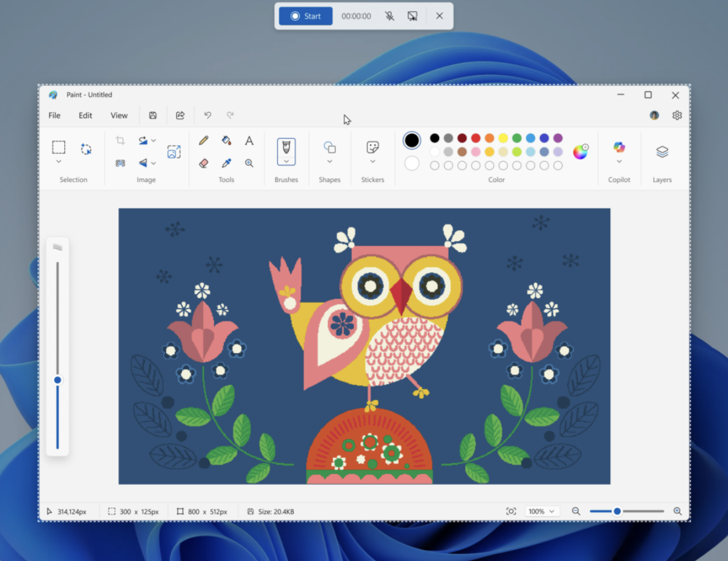Select the Eraser tool
Viewport: 728px width, 561px height.
(x=204, y=163)
